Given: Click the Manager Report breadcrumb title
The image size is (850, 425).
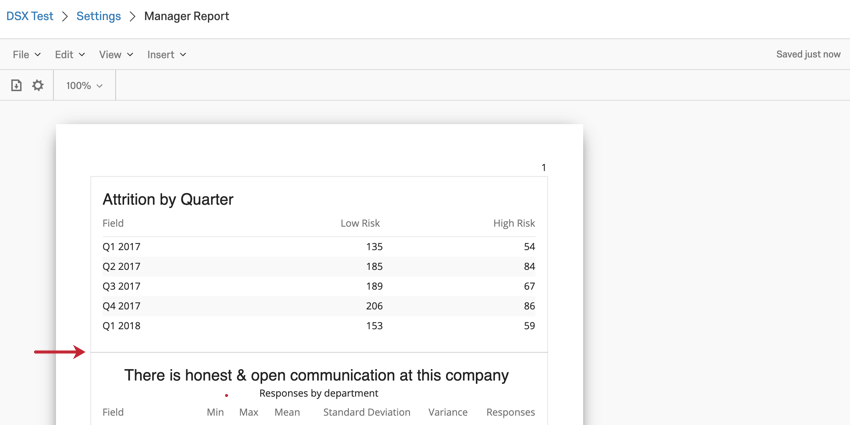Looking at the screenshot, I should click(x=186, y=16).
